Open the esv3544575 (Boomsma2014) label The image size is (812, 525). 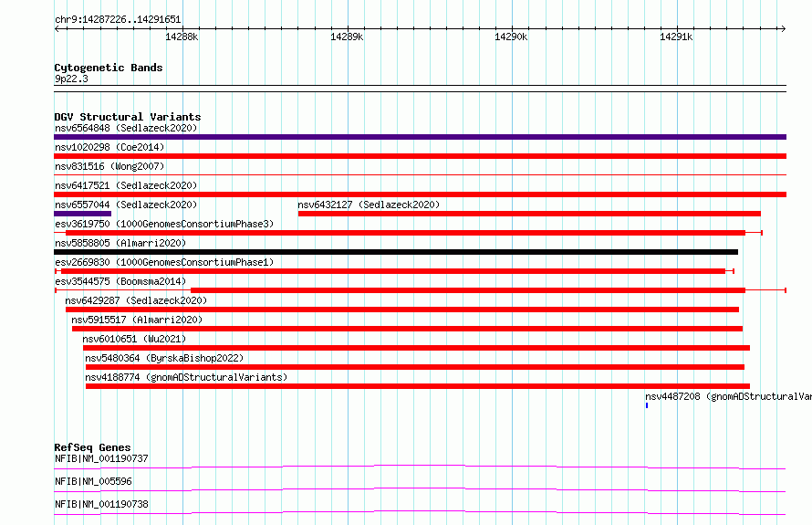pos(120,281)
